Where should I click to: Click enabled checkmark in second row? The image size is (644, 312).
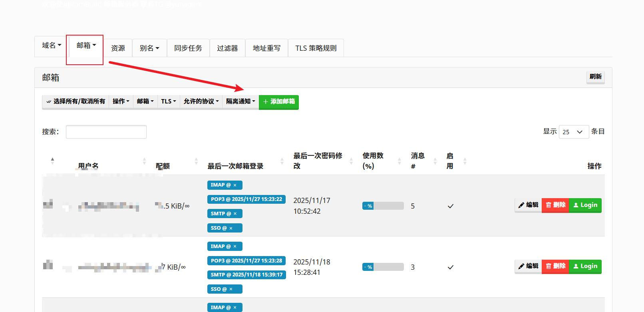coord(451,267)
